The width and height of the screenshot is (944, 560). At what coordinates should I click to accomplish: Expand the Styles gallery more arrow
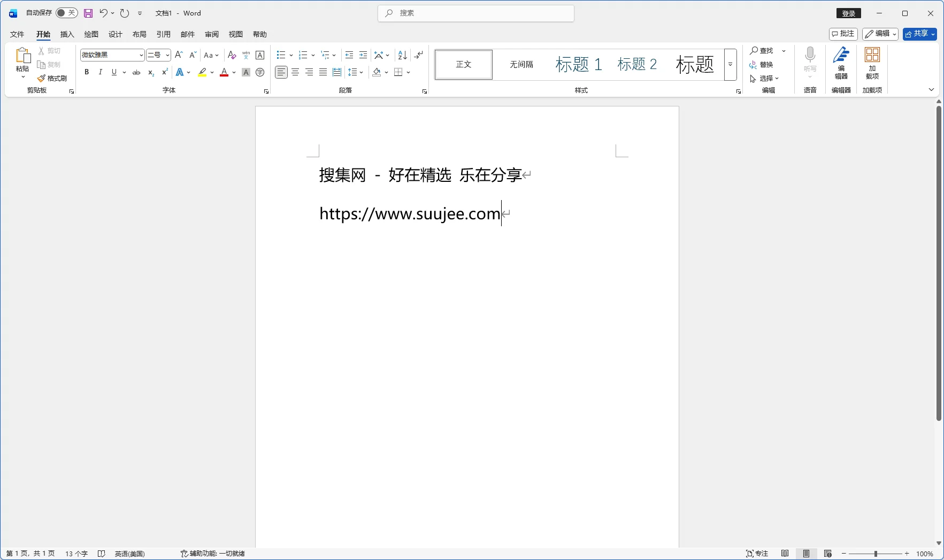[x=730, y=64]
